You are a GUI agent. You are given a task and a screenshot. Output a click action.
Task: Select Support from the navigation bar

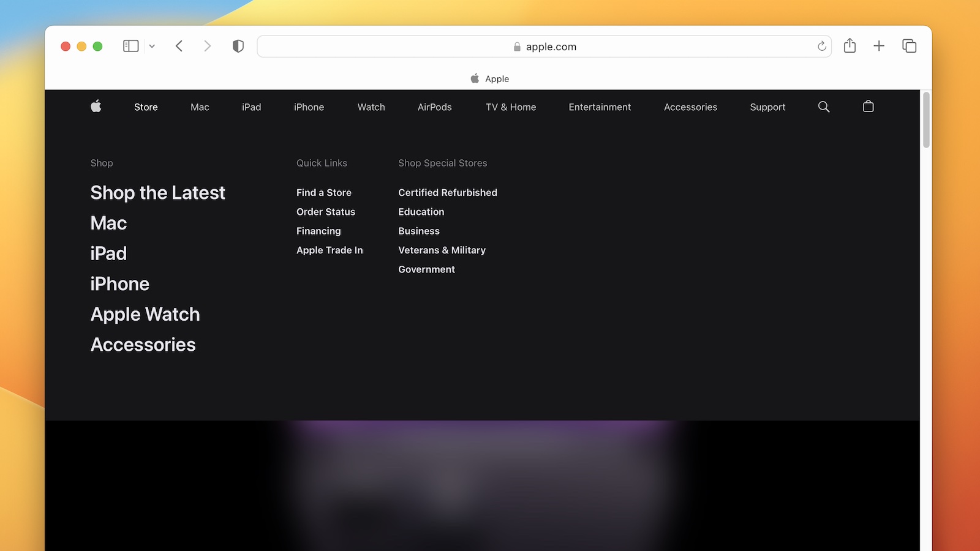[x=767, y=107]
